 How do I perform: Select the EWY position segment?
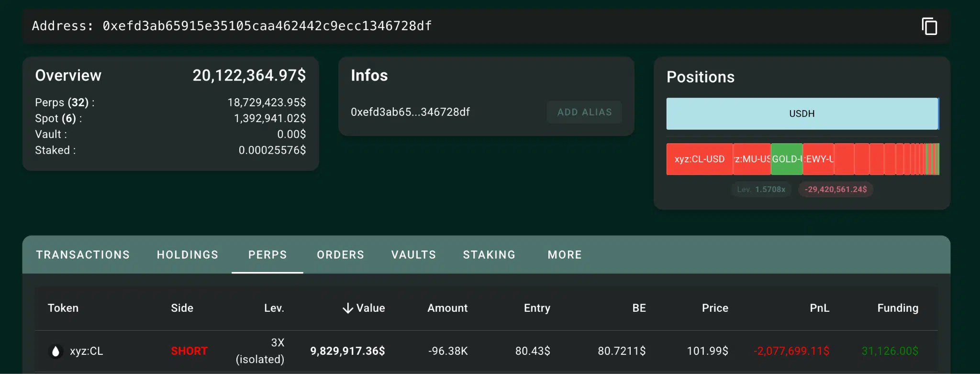(x=818, y=159)
